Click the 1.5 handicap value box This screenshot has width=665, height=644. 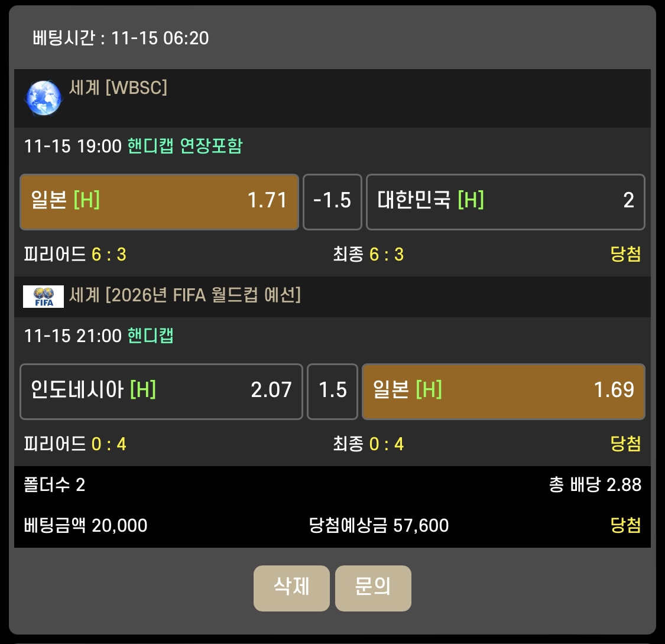[x=332, y=391]
